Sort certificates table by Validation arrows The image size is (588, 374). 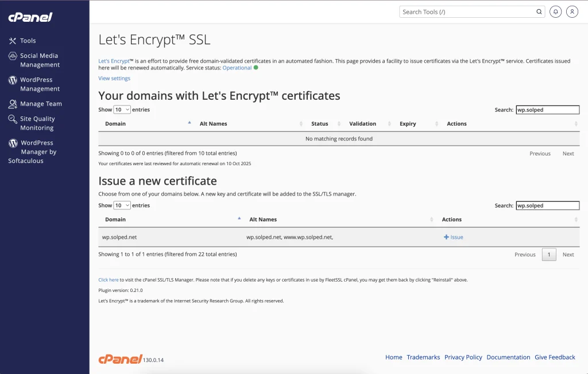(x=389, y=124)
